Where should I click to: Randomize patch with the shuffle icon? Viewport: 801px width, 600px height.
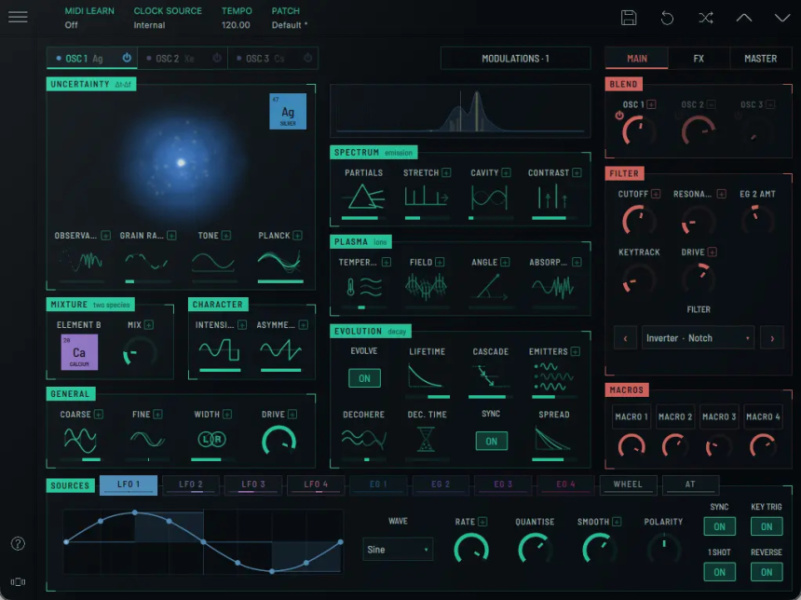pyautogui.click(x=706, y=18)
